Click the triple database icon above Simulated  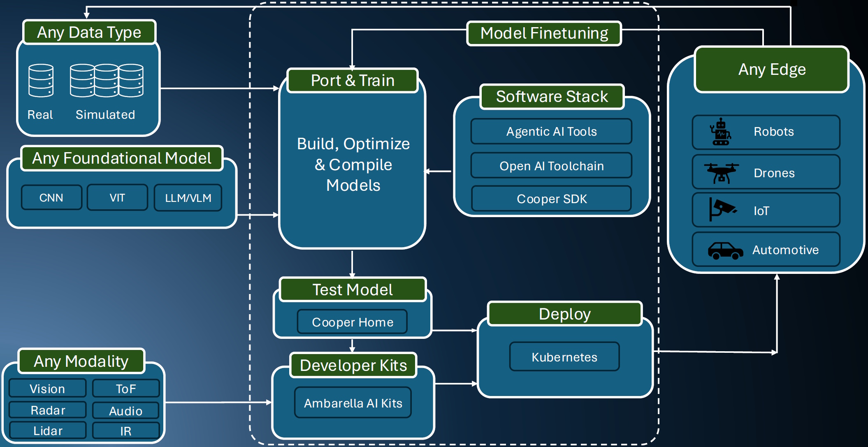107,81
